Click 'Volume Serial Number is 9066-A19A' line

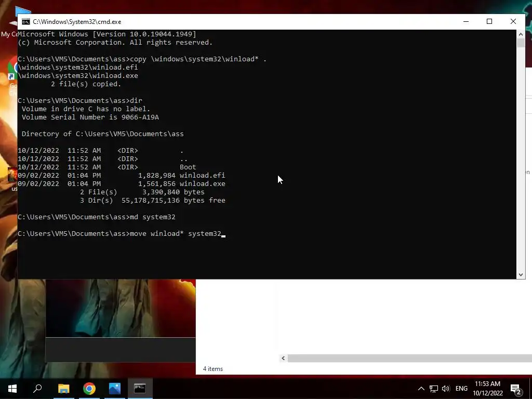(x=90, y=117)
